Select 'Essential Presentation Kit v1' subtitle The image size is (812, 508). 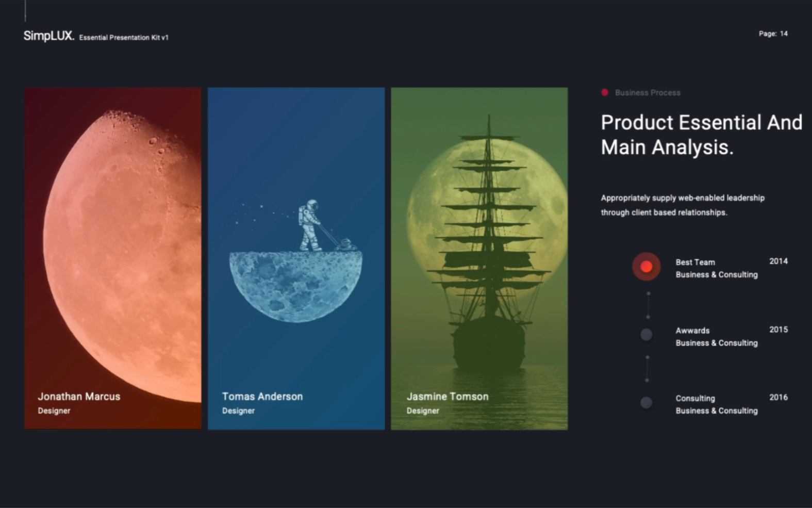(124, 38)
